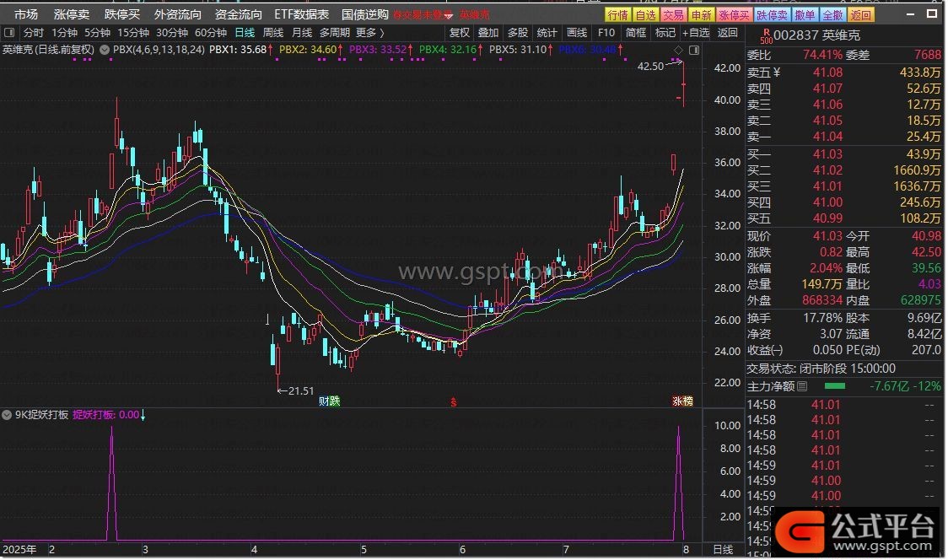948x560 pixels.
Task: Switch to 60分钟 chart period
Action: click(210, 33)
